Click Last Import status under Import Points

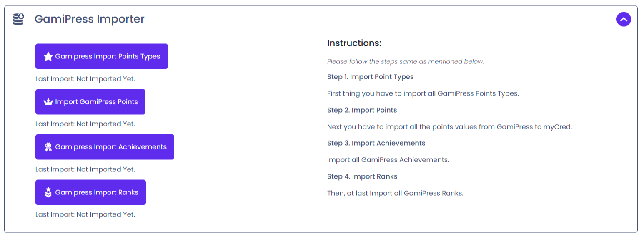pyautogui.click(x=85, y=124)
